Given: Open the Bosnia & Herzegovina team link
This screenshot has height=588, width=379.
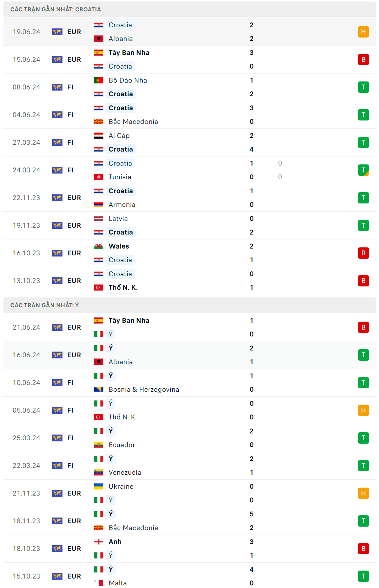Looking at the screenshot, I should tap(143, 389).
